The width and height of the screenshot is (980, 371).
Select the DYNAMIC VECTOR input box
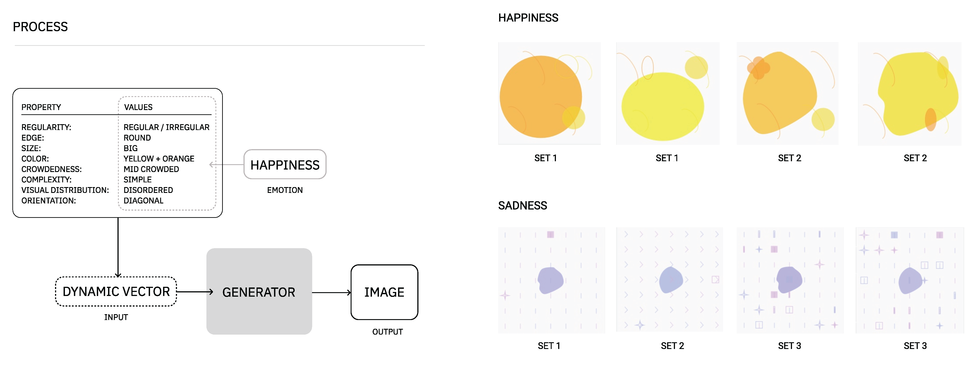pyautogui.click(x=116, y=291)
